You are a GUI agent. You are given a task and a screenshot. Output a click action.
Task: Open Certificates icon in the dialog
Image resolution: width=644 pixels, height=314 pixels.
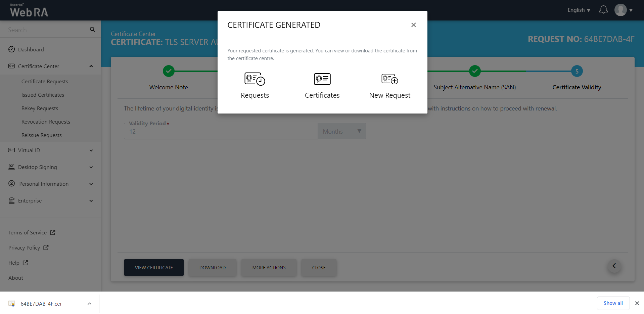click(322, 80)
